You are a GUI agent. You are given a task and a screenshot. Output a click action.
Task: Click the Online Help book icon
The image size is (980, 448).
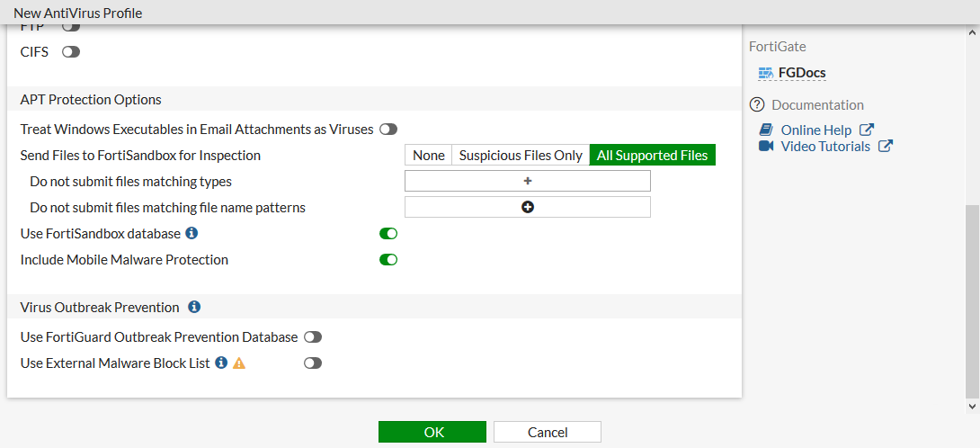pos(766,130)
